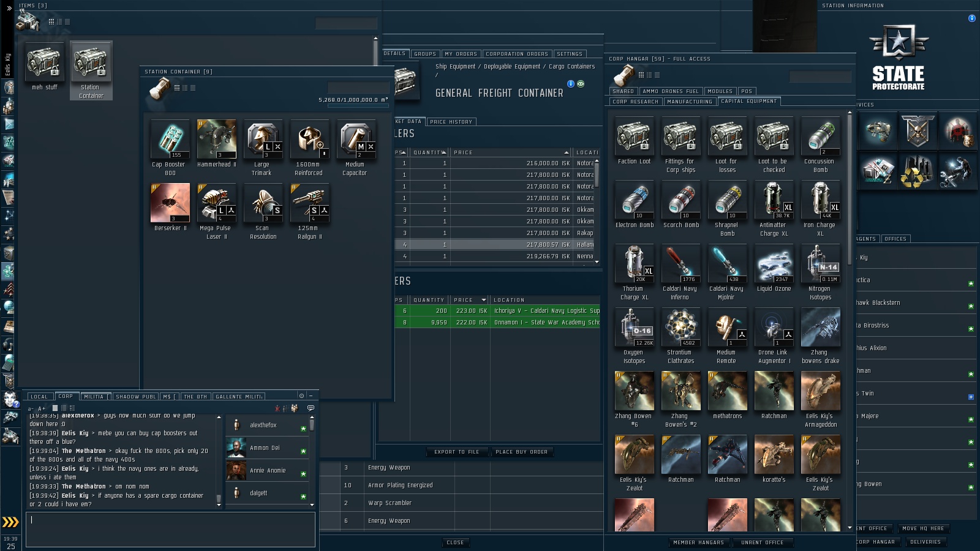Select the Shrapnel Bomb item
The image size is (980, 551).
click(727, 200)
